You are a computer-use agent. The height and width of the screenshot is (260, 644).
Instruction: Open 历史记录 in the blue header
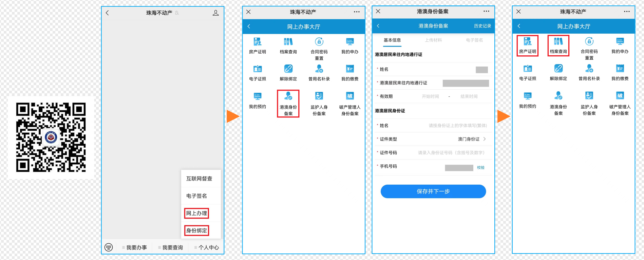pyautogui.click(x=482, y=26)
